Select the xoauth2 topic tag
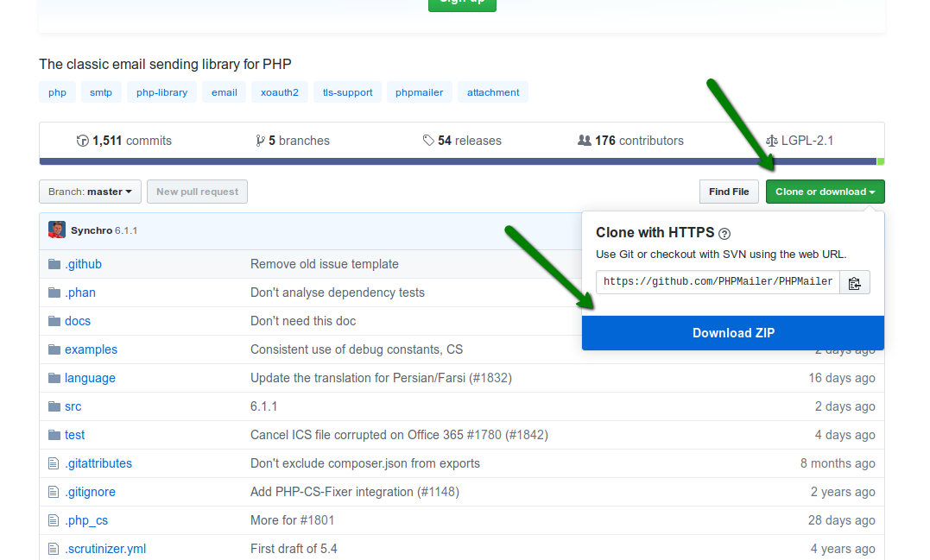Image resolution: width=930 pixels, height=560 pixels. point(280,92)
